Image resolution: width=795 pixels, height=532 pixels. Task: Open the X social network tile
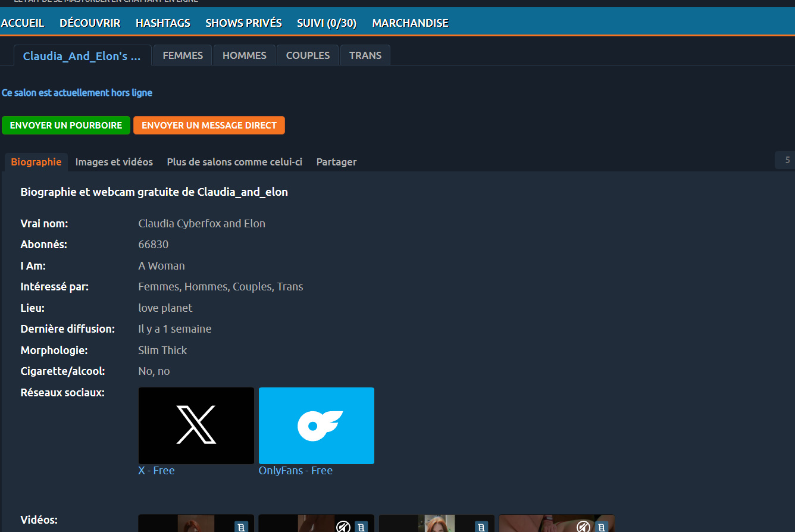(x=196, y=425)
